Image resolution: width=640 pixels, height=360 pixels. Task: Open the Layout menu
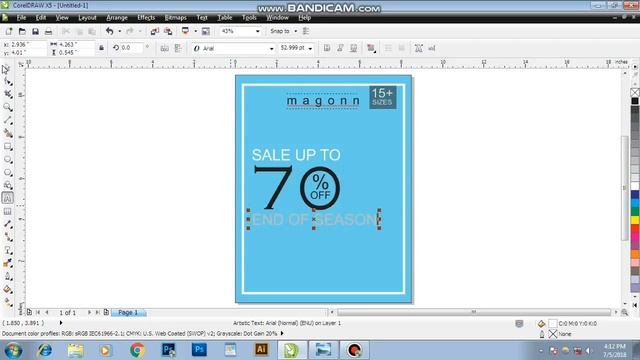coord(87,18)
